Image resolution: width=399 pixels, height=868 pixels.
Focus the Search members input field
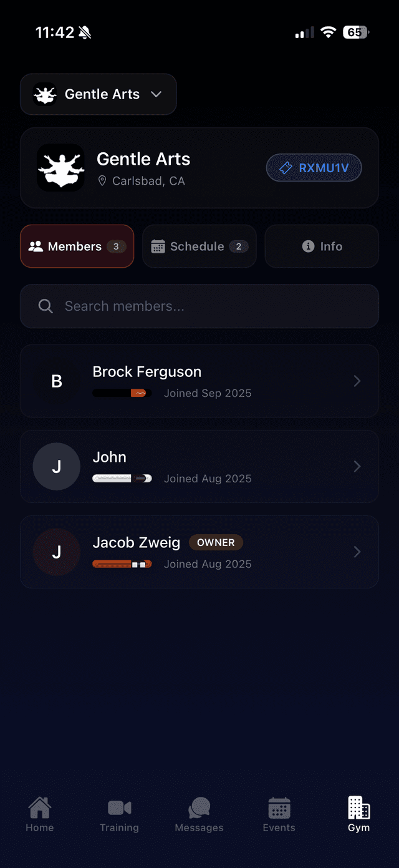[x=212, y=306]
